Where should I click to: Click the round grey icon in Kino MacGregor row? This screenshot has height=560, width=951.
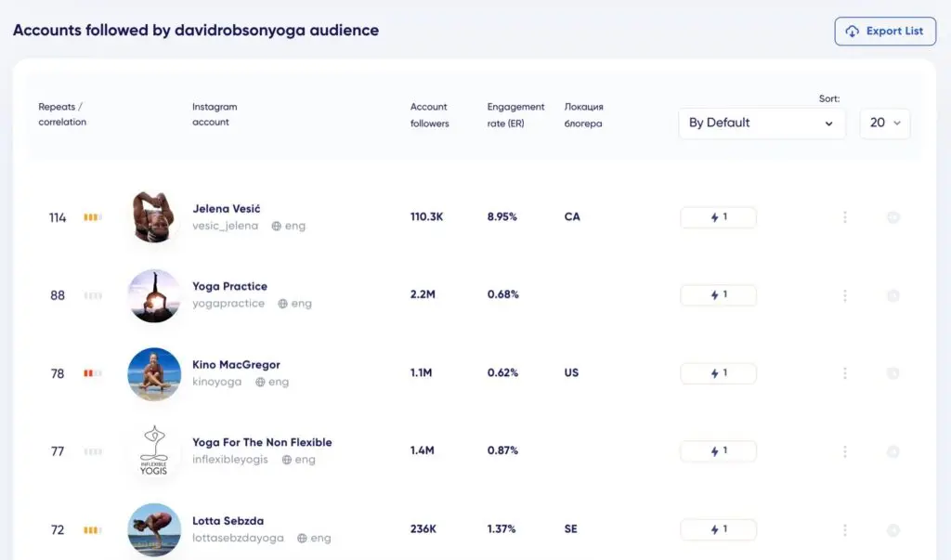[893, 373]
